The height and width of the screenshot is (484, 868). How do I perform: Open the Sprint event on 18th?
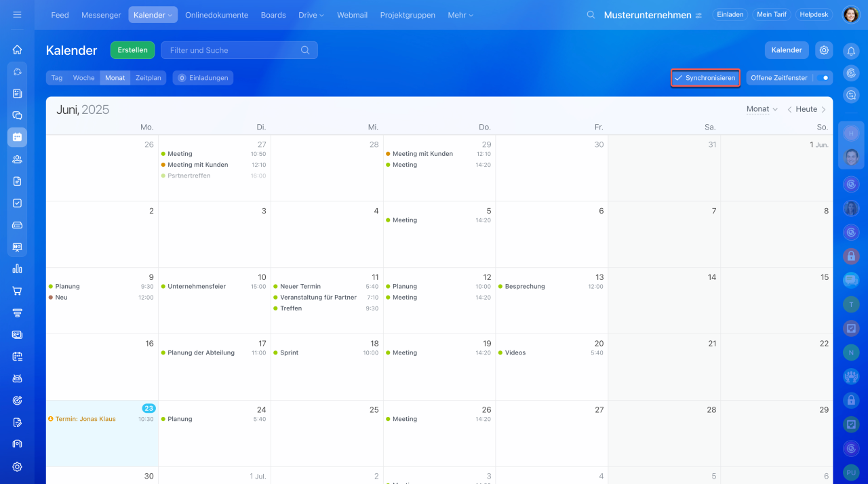pyautogui.click(x=326, y=353)
